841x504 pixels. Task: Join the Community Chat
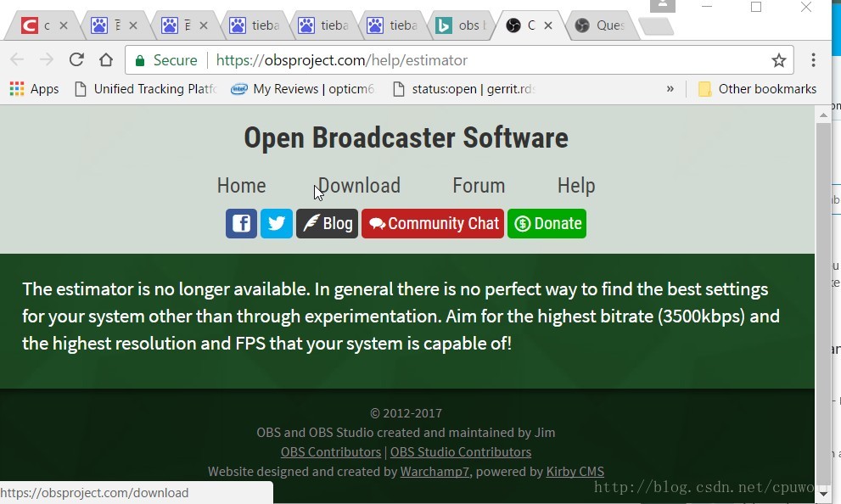point(432,223)
